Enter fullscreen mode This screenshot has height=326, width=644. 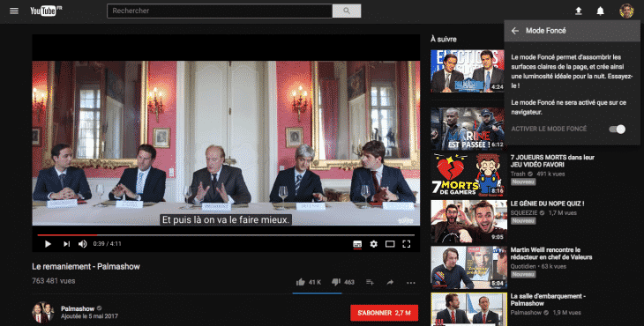[x=406, y=244]
